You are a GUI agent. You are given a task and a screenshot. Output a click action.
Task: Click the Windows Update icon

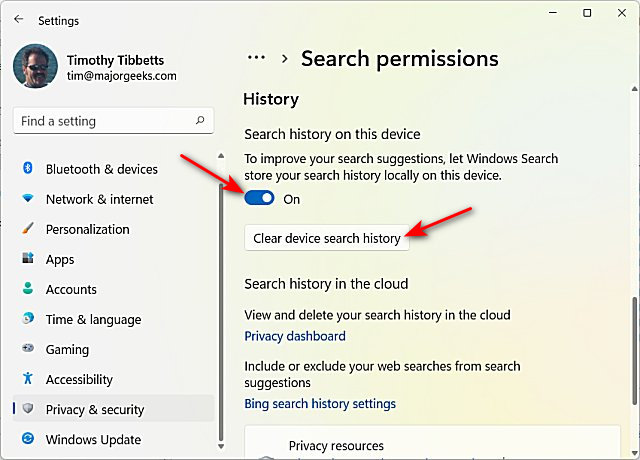point(28,439)
